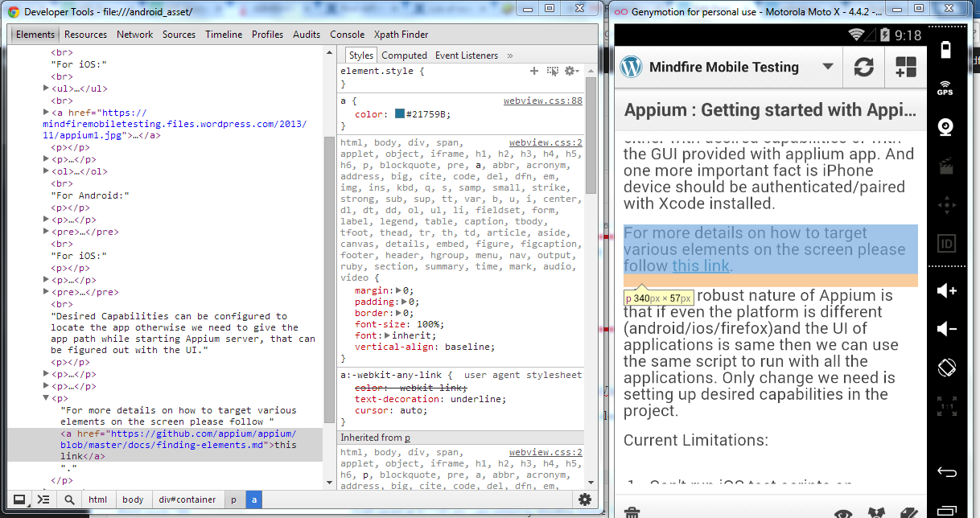Open the add-new-post grid icon
Screen dimensions: 980x518
tap(906, 68)
